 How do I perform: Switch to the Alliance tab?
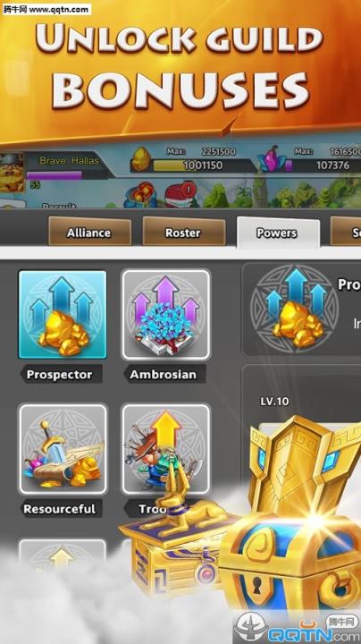click(89, 233)
